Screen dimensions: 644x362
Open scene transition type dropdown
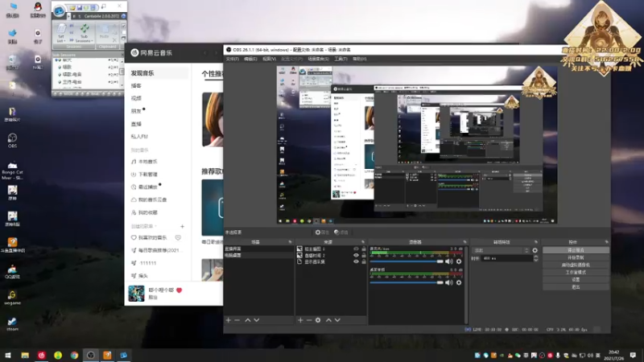(501, 250)
